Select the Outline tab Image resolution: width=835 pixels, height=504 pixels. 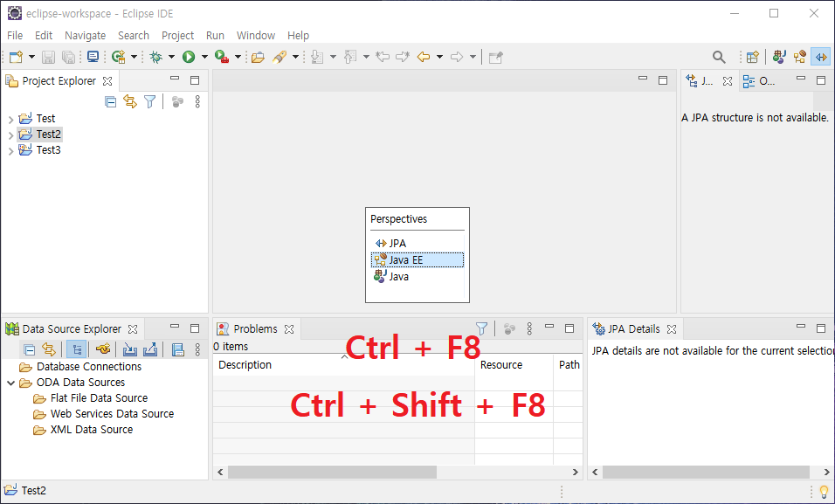coord(759,81)
